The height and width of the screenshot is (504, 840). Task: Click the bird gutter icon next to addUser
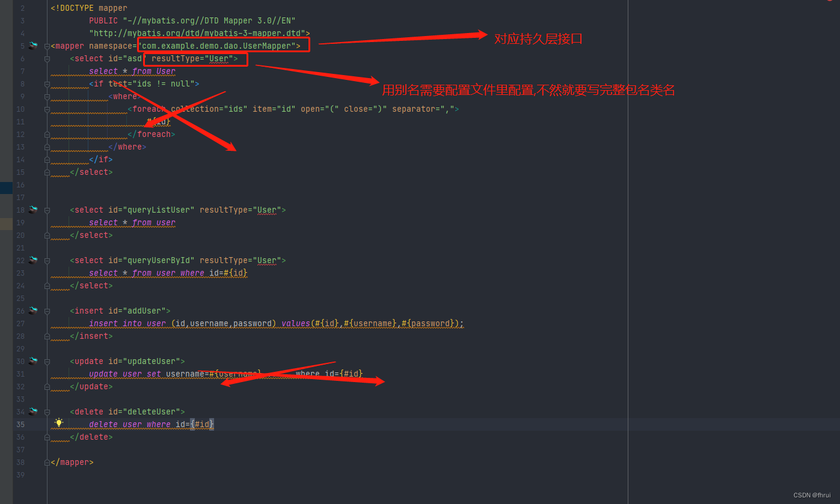point(32,310)
